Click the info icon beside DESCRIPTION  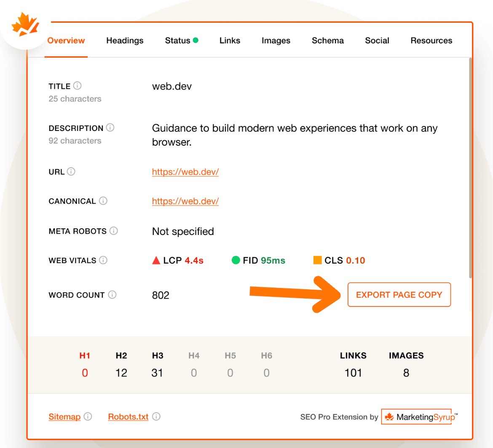110,127
